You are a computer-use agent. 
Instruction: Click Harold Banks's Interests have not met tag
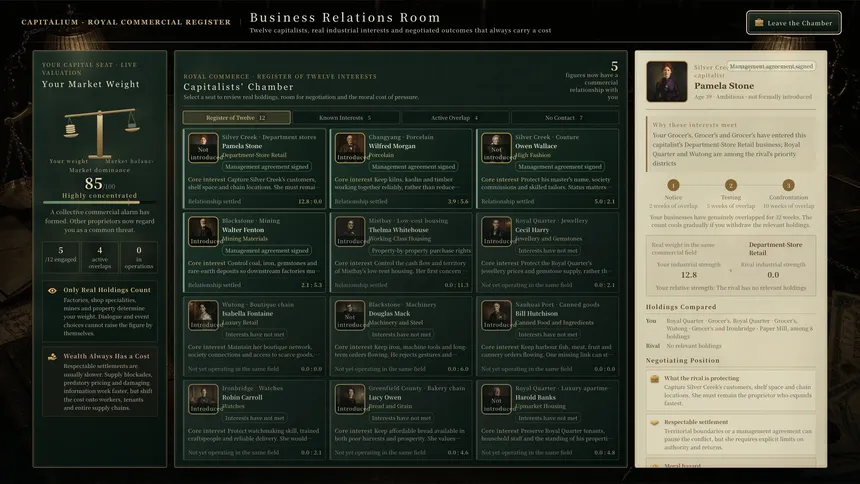point(548,418)
